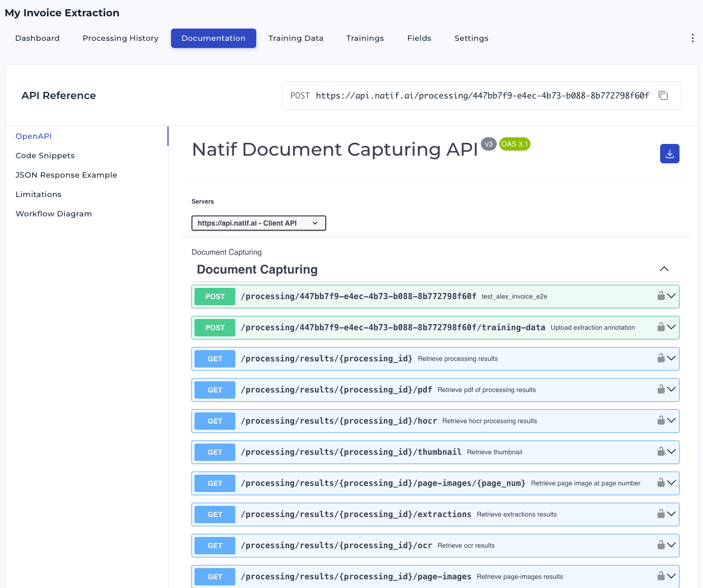Screen dimensions: 703x588
Task: Click GET button for the extractions endpoint
Action: (215, 514)
